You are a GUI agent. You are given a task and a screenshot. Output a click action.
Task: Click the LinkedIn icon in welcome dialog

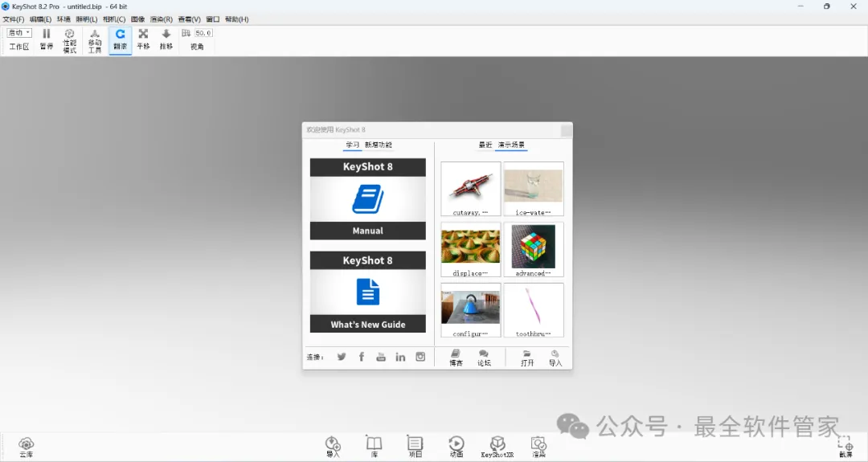(x=400, y=357)
